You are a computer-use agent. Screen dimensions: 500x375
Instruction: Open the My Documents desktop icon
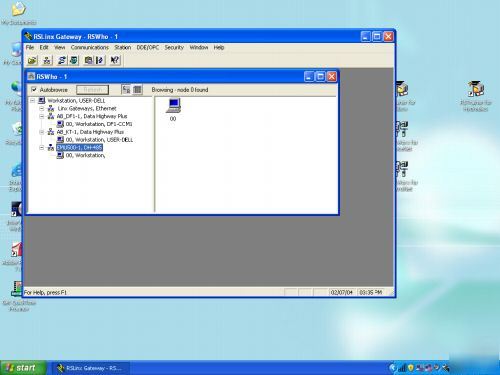19,13
